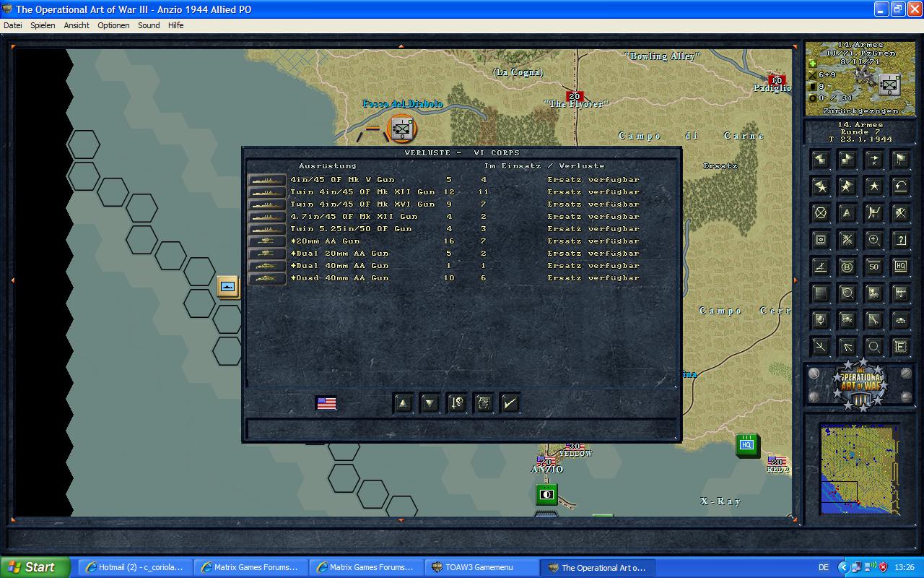Click the system tray clock
Image resolution: width=924 pixels, height=578 pixels.
[x=905, y=567]
